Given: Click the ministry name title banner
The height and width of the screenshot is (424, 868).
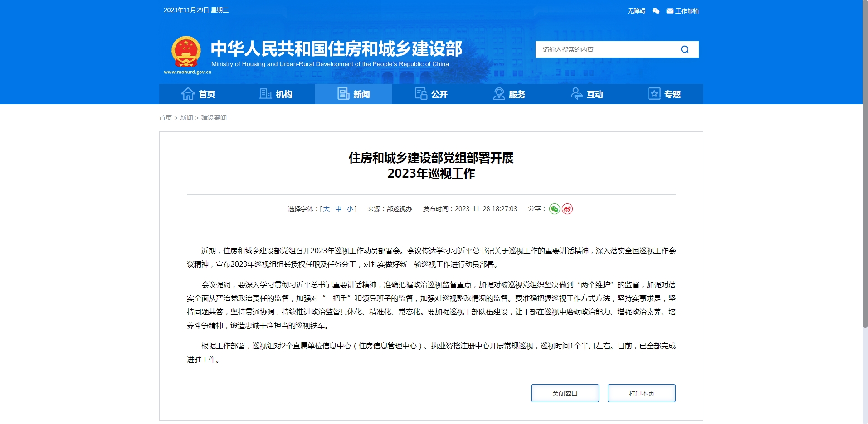Looking at the screenshot, I should [336, 48].
